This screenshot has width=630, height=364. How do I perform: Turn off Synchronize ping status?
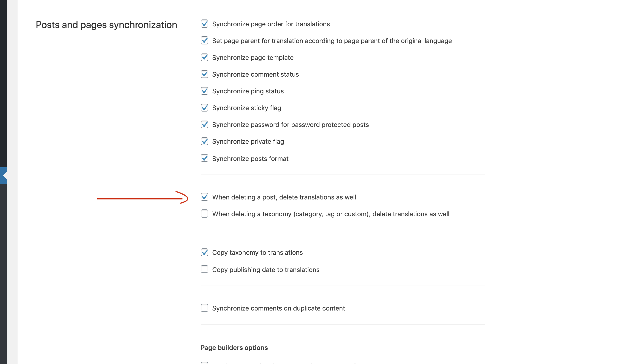click(x=204, y=91)
